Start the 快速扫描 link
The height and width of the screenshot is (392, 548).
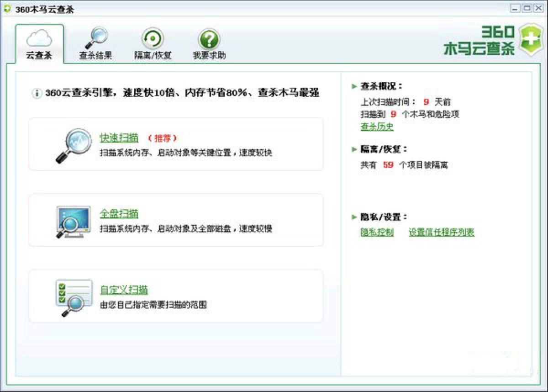pyautogui.click(x=119, y=138)
